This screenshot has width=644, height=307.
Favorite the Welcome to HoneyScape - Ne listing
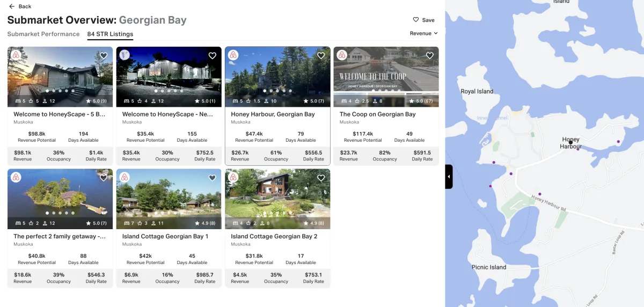[212, 55]
